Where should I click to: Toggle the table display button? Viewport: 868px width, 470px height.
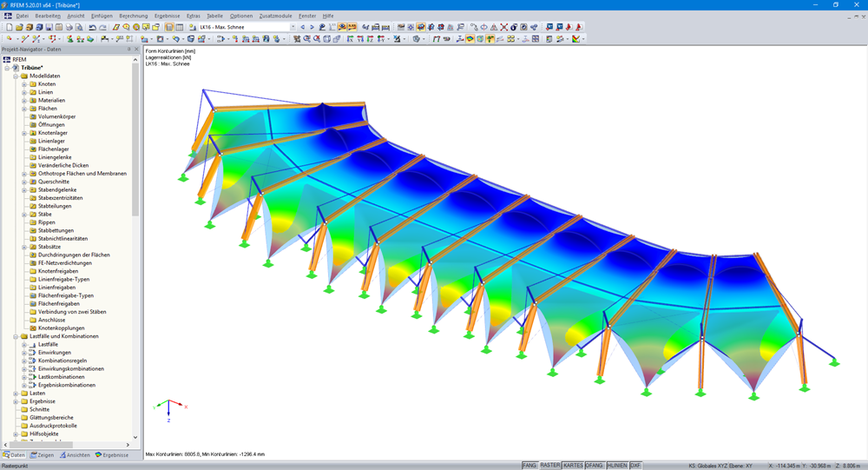180,27
